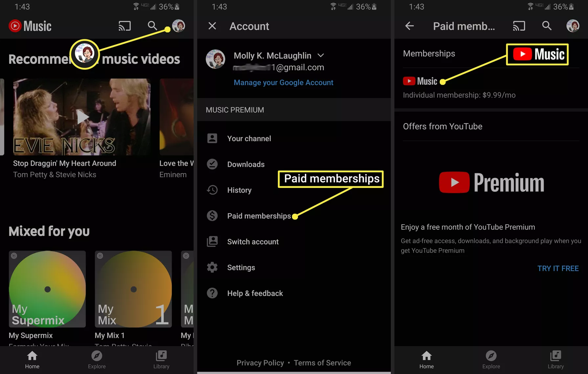The width and height of the screenshot is (588, 374).
Task: Open search on the YouTube Music home screen
Action: coord(152,26)
